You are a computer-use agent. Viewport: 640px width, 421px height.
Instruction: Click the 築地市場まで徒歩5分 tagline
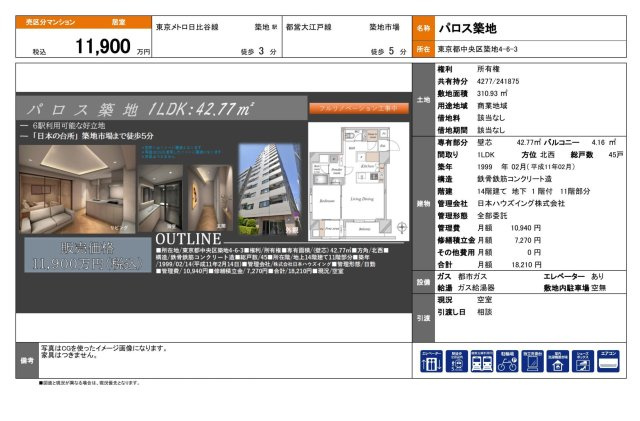118,136
